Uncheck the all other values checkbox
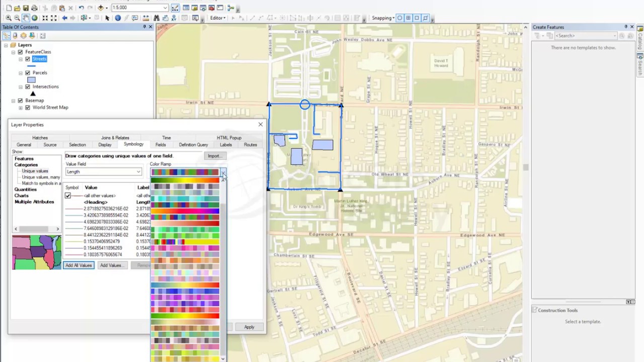 (x=68, y=196)
